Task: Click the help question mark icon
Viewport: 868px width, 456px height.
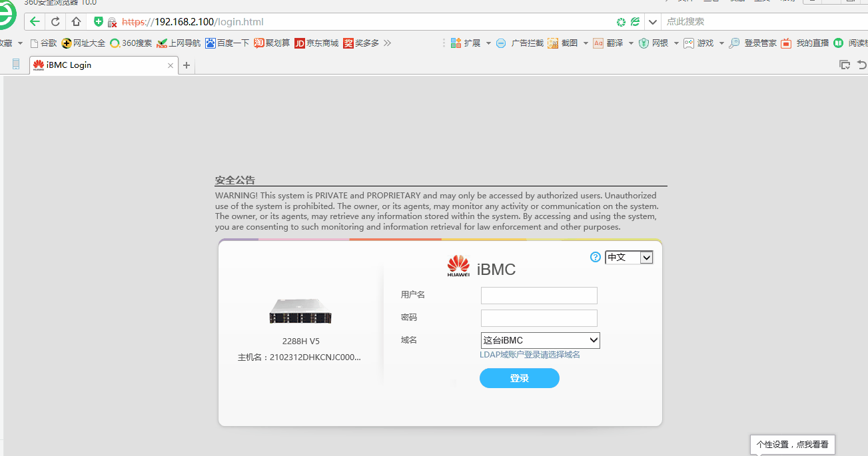Action: [x=596, y=257]
